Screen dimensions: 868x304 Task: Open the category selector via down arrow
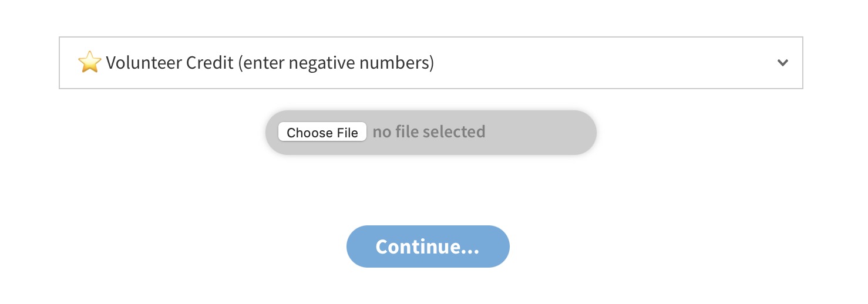point(782,63)
